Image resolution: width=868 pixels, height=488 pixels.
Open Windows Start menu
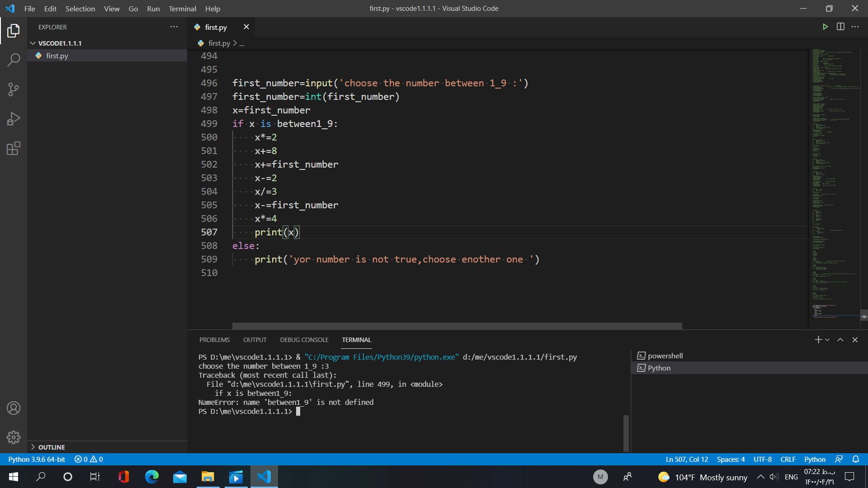[14, 477]
